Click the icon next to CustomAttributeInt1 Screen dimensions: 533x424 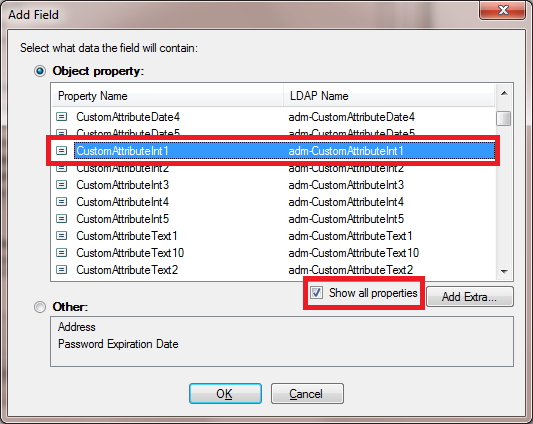pos(62,151)
